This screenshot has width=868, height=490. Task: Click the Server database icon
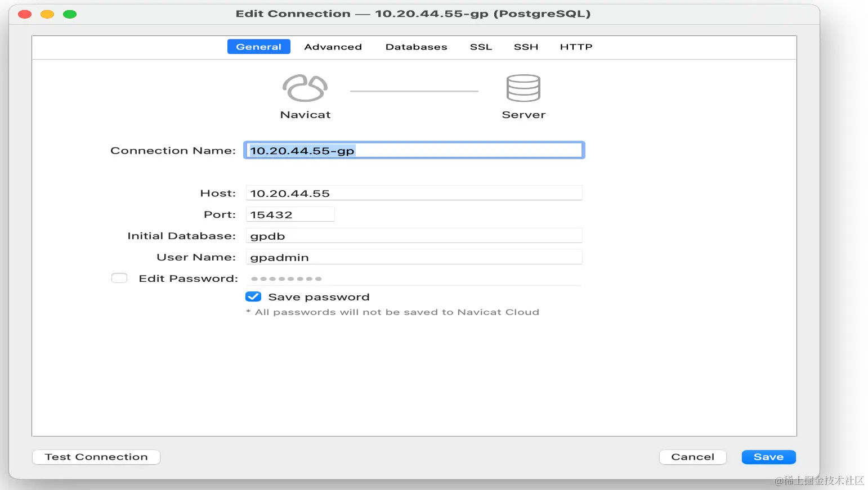coord(524,88)
